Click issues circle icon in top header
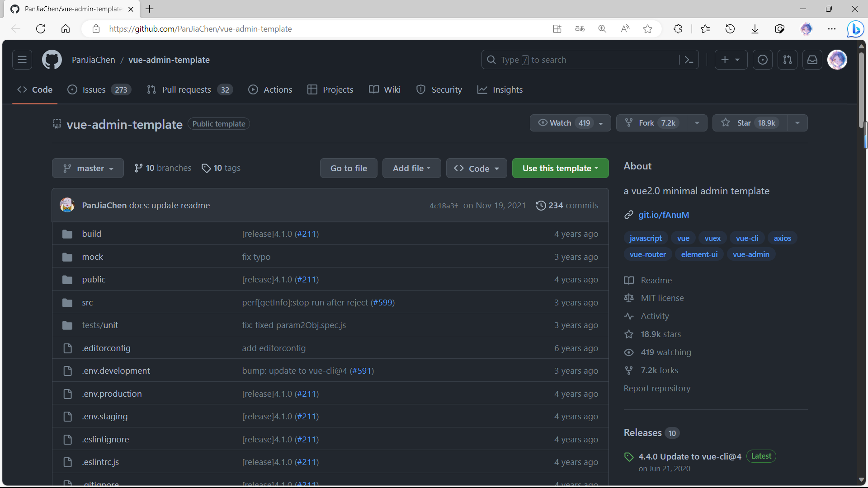Screen dimensions: 868x488 pos(762,60)
